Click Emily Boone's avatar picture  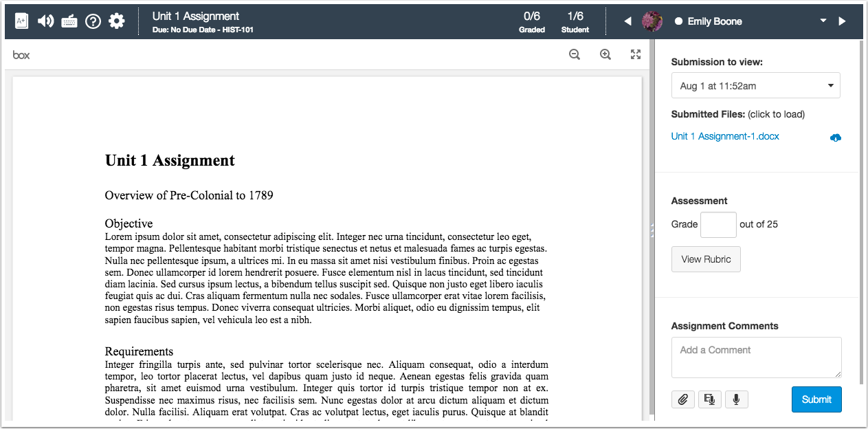(x=652, y=21)
